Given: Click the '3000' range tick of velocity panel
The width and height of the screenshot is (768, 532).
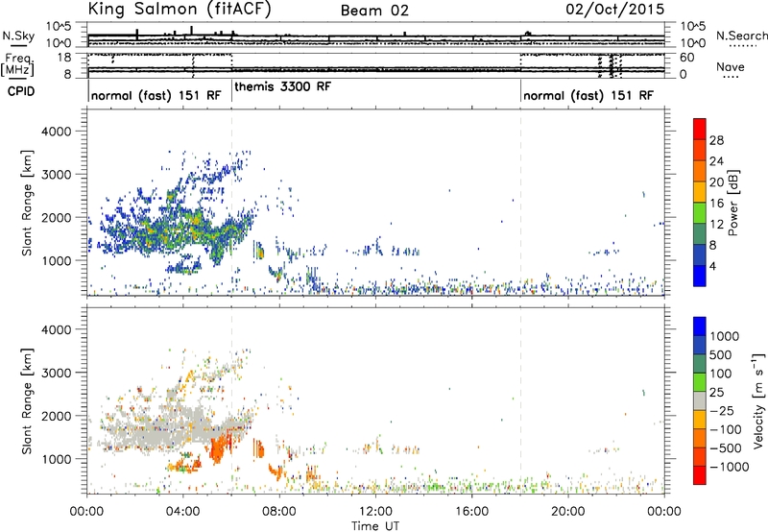Looking at the screenshot, I should pyautogui.click(x=57, y=373).
